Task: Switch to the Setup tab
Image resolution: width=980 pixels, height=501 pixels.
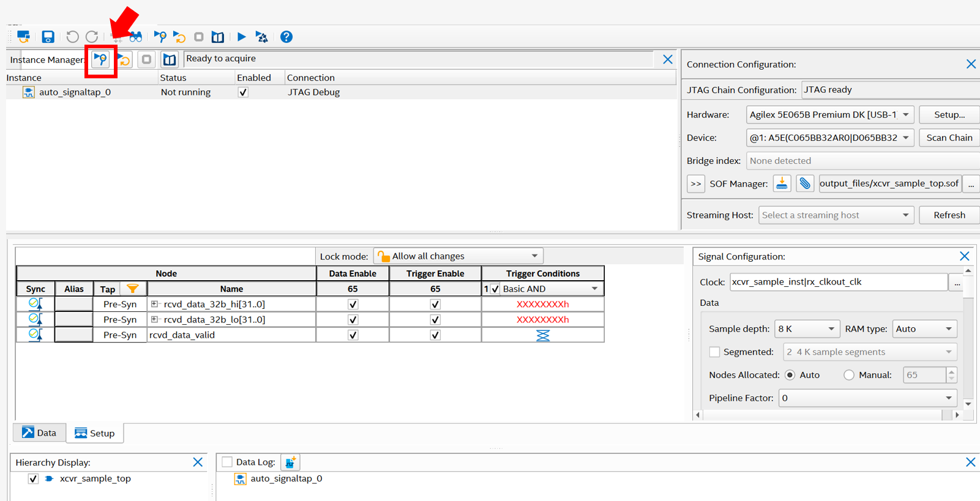Action: coord(95,433)
